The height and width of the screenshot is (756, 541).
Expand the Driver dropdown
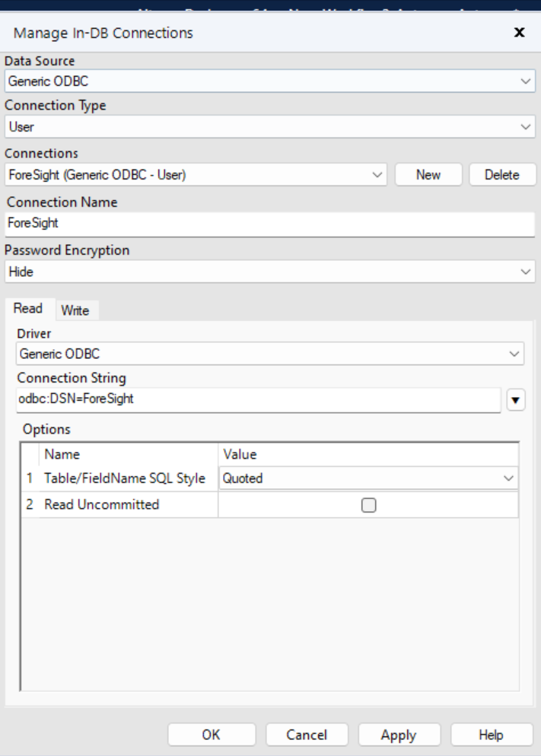point(269,354)
